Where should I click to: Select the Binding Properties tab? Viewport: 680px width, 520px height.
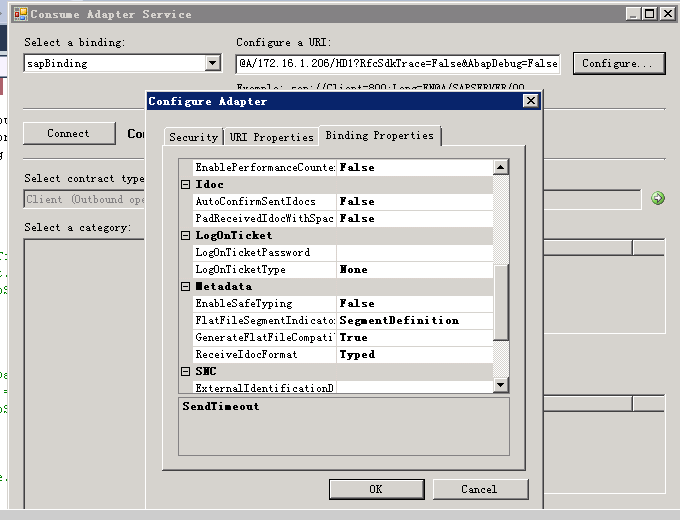coord(379,136)
